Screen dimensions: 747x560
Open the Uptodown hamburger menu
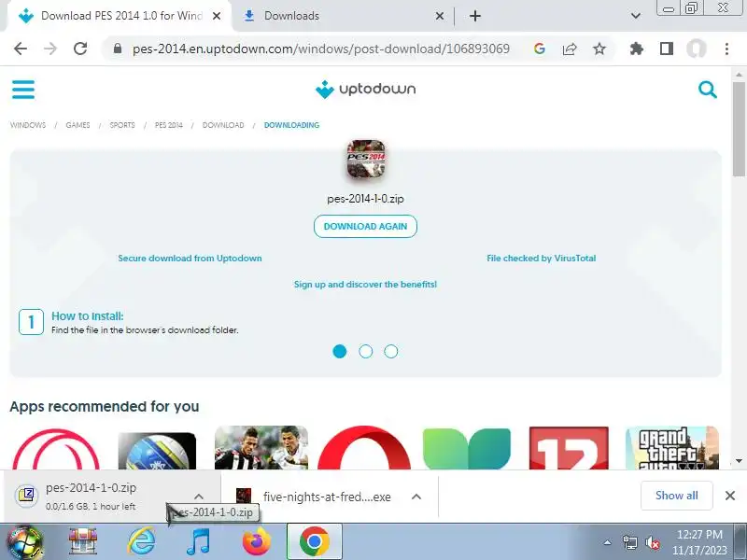tap(22, 89)
